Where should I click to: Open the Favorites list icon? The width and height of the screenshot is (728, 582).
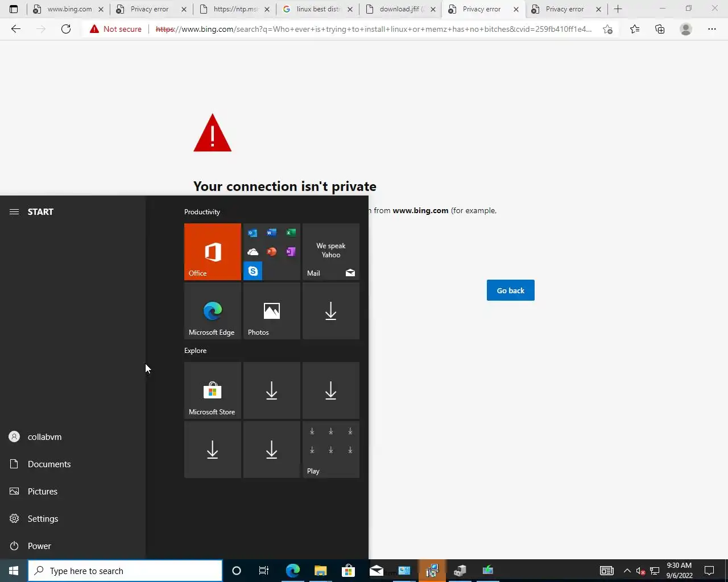tap(635, 29)
